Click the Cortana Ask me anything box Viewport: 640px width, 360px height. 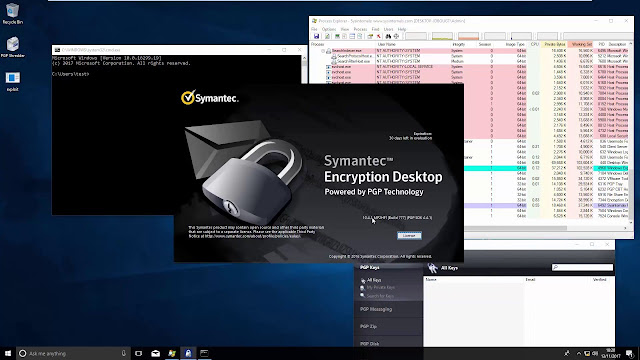click(73, 353)
